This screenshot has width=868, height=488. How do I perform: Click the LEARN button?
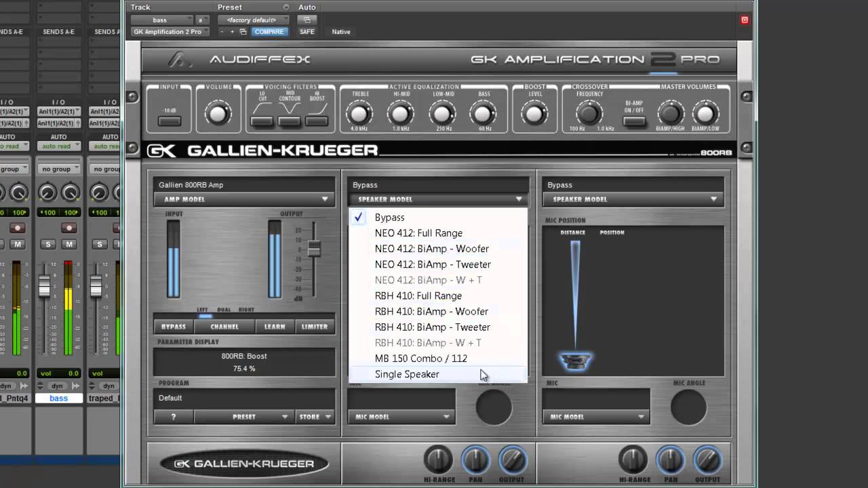(275, 327)
